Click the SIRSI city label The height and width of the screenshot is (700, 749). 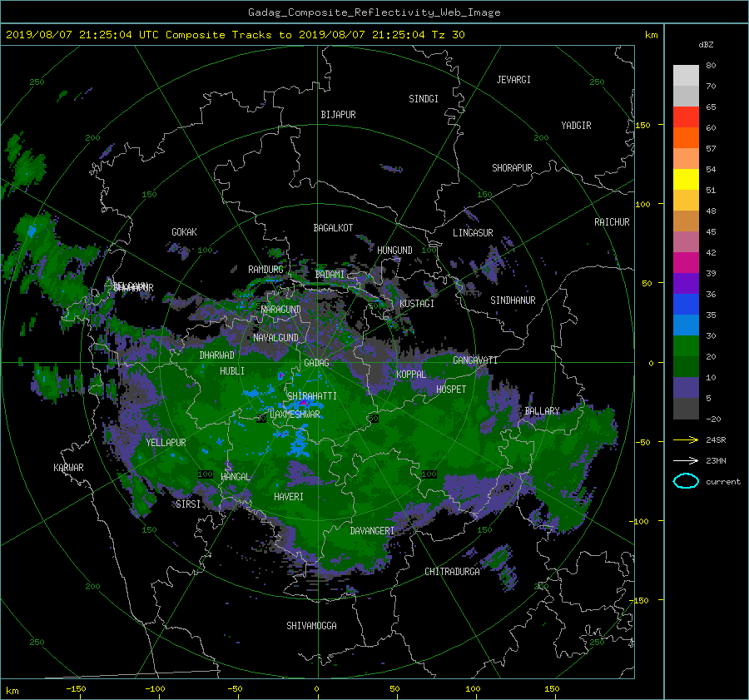pos(188,504)
